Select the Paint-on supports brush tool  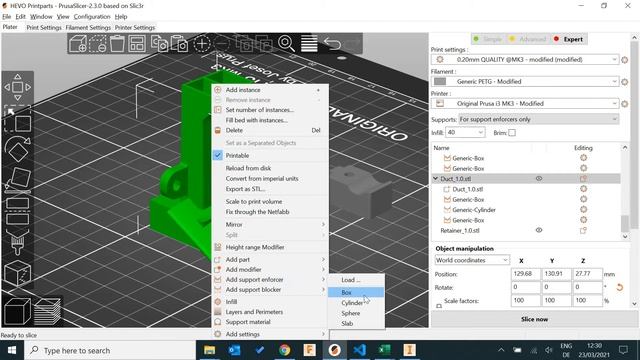[18, 243]
